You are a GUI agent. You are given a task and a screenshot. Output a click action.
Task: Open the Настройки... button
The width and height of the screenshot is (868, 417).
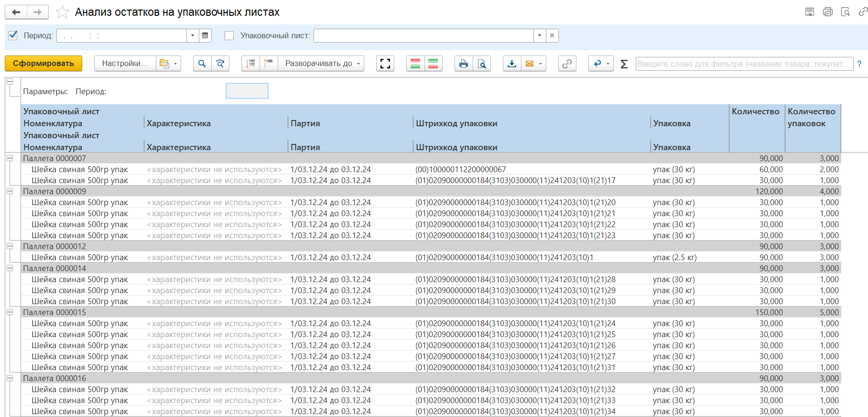(125, 64)
